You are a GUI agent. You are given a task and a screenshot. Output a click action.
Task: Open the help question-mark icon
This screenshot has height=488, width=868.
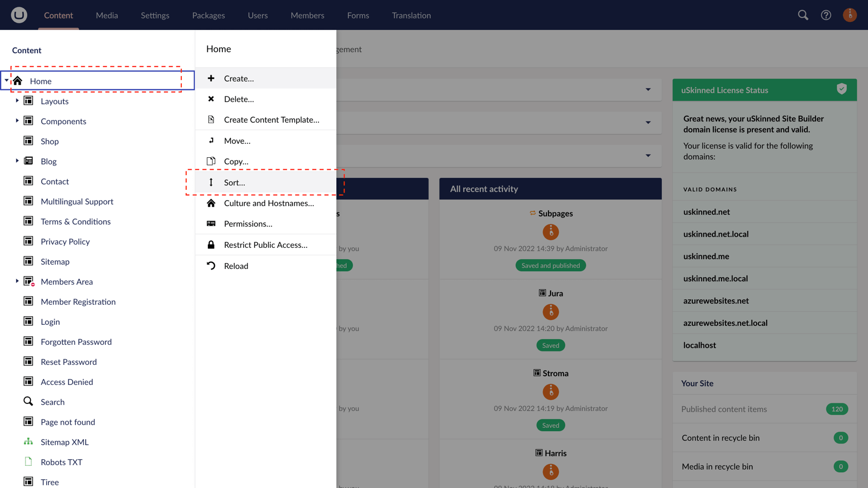tap(826, 15)
